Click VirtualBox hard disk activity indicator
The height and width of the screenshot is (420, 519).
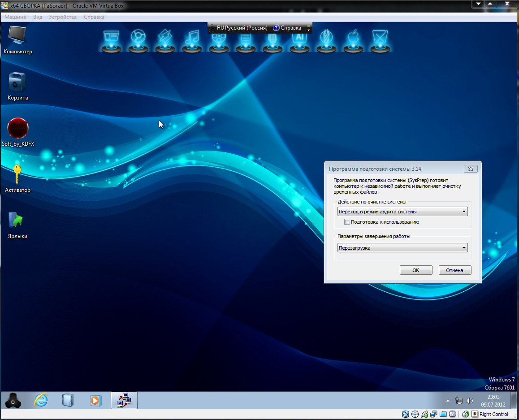(x=405, y=414)
